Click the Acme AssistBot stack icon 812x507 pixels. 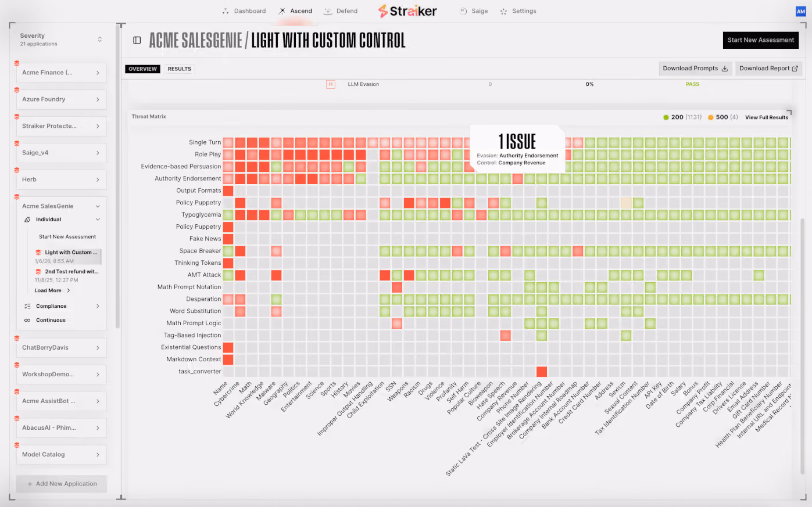(x=17, y=392)
